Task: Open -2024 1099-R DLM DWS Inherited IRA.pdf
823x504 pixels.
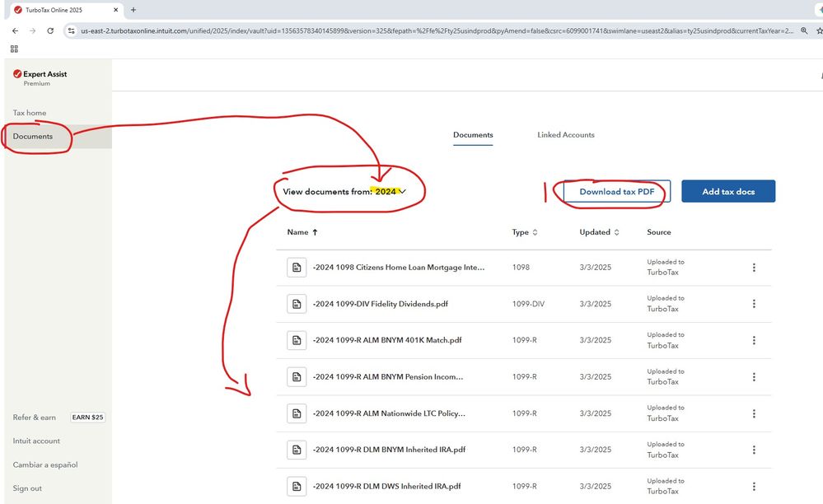Action: tap(387, 486)
